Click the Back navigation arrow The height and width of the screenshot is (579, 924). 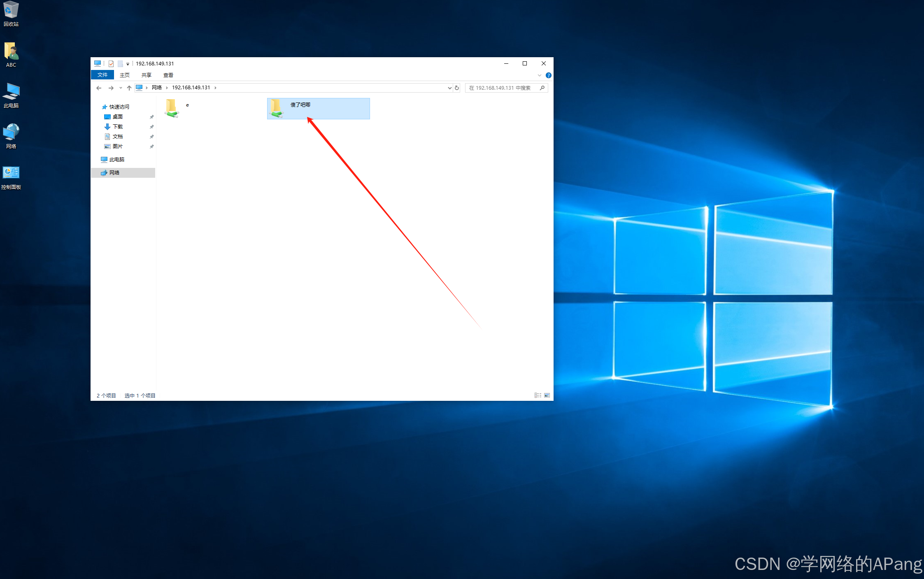[x=99, y=88]
